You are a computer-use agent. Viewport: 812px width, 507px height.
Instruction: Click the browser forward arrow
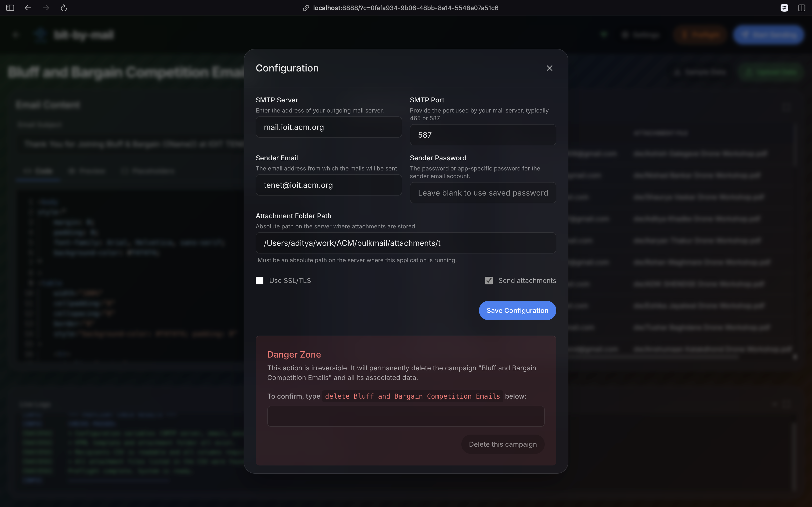tap(46, 8)
